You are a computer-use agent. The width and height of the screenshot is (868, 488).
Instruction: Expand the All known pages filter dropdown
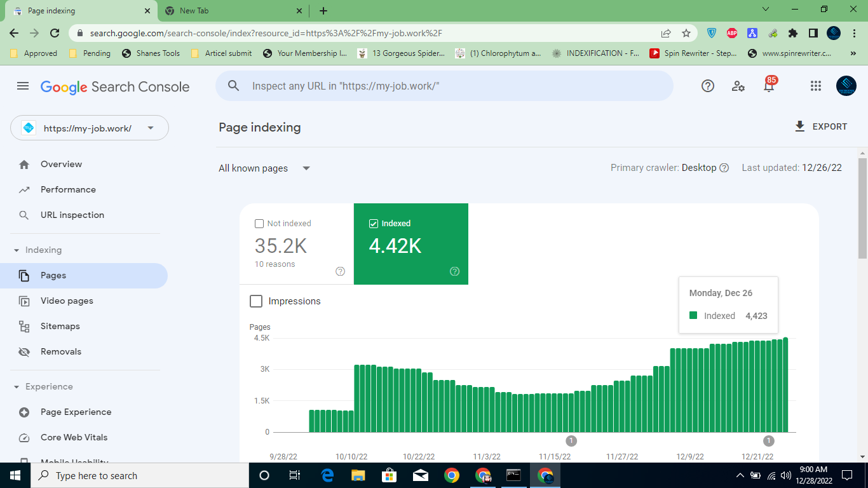pyautogui.click(x=264, y=168)
